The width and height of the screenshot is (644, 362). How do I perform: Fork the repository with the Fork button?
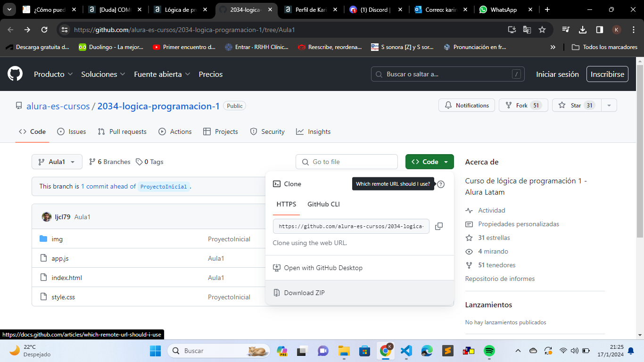(x=523, y=106)
